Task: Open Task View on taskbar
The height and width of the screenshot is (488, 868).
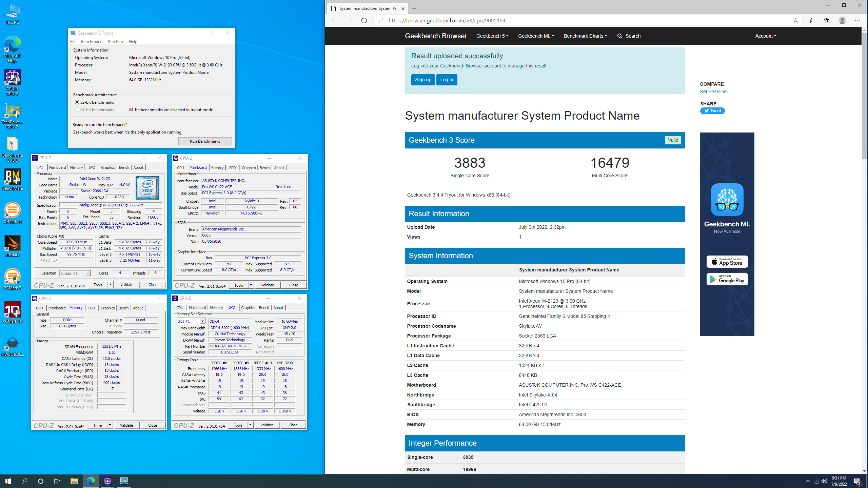Action: coord(57,481)
